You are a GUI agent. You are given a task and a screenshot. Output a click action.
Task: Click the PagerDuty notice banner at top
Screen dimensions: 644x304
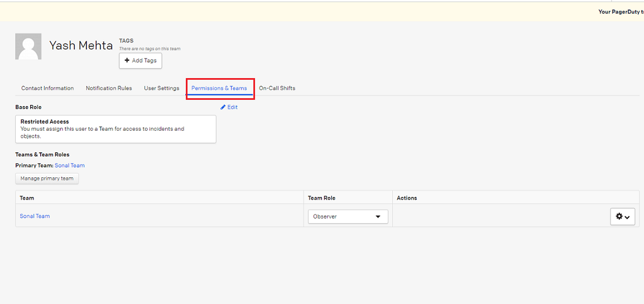(621, 12)
